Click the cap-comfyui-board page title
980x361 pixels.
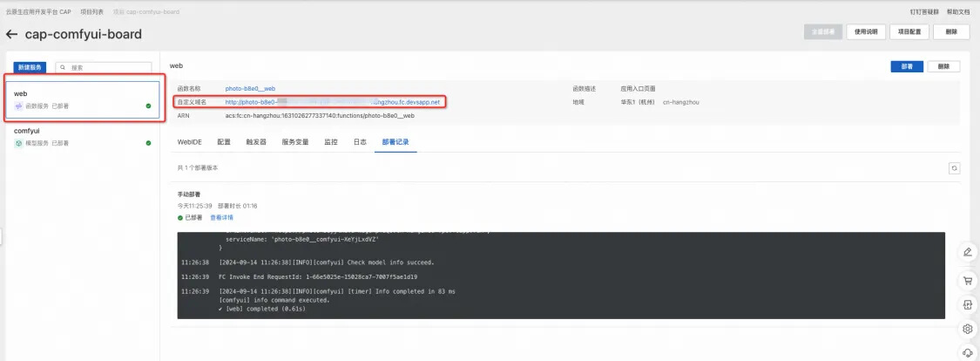(83, 34)
